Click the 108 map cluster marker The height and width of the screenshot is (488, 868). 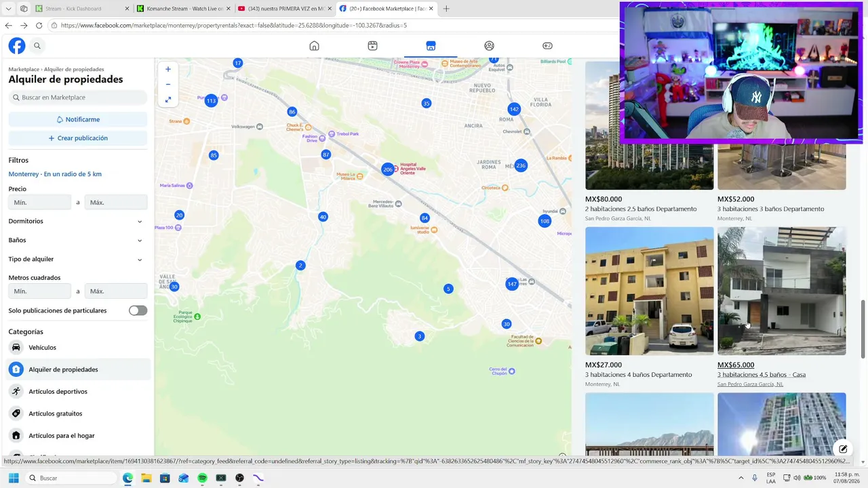(x=545, y=221)
